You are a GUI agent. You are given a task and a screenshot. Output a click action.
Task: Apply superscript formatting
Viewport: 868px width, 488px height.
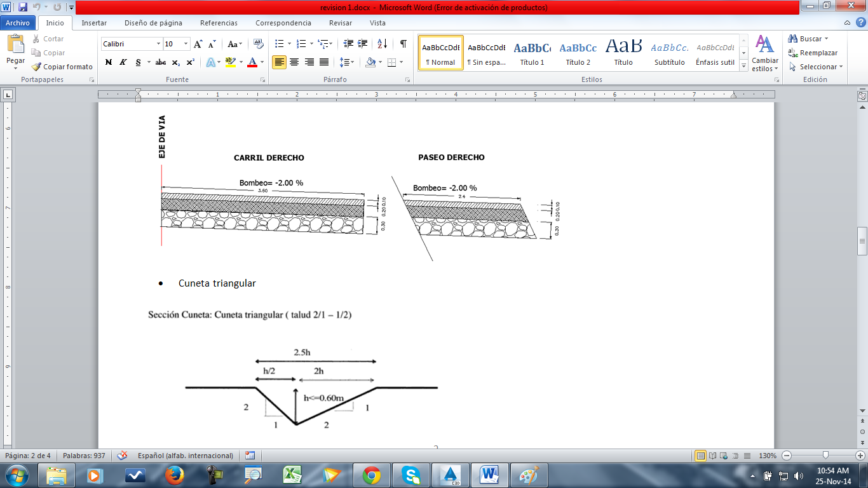(190, 62)
